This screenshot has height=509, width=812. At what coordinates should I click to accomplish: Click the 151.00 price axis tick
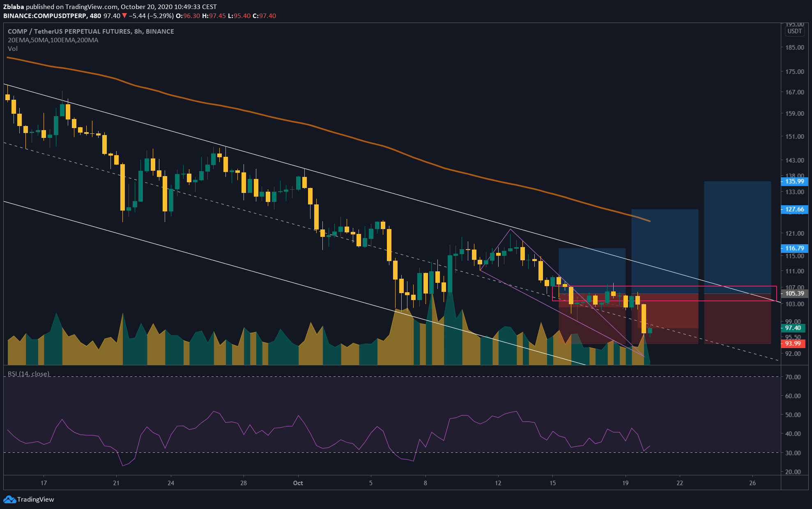pyautogui.click(x=794, y=136)
